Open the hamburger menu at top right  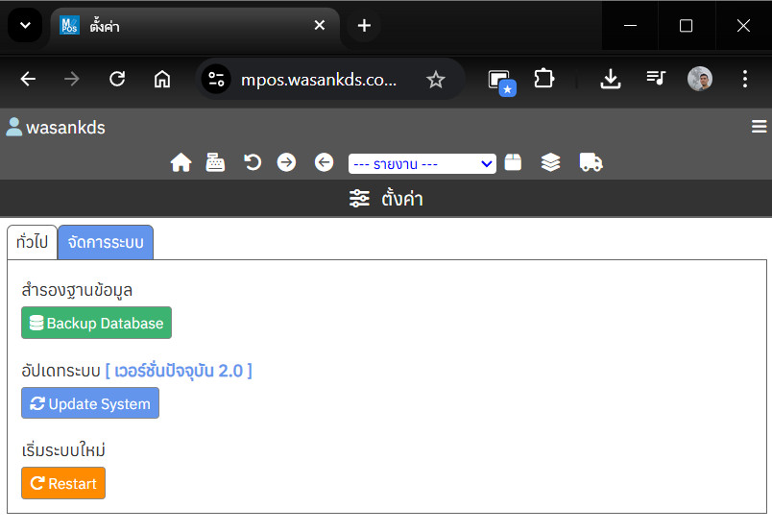coord(759,127)
